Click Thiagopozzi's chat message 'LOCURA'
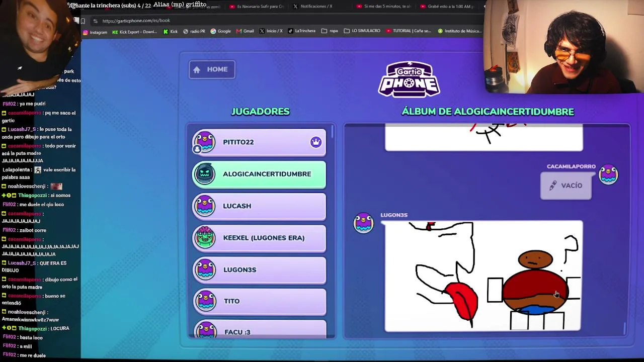The image size is (644, 362). pos(35,328)
